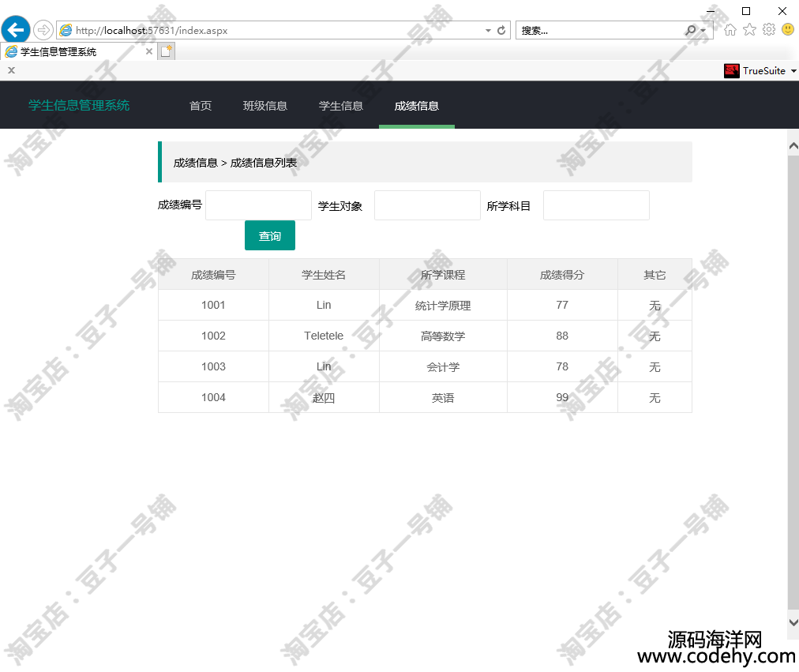This screenshot has height=672, width=799.
Task: Click the 所学科目 input field
Action: 596,205
